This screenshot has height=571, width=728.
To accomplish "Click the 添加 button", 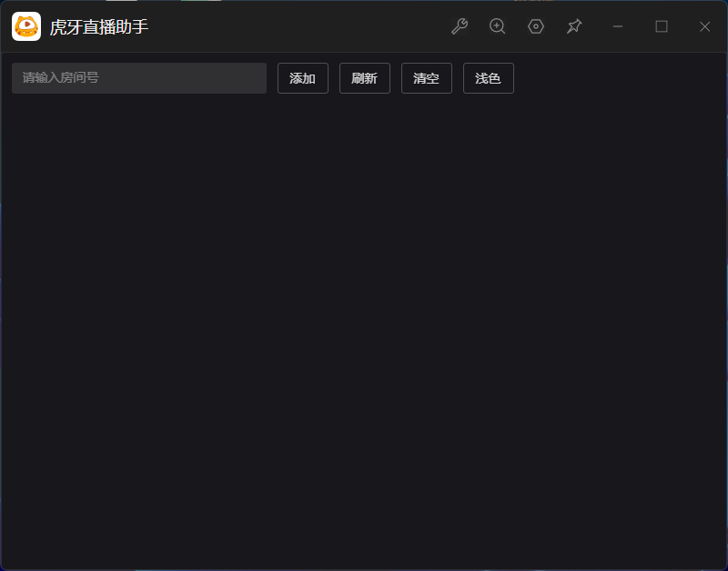I will 303,78.
